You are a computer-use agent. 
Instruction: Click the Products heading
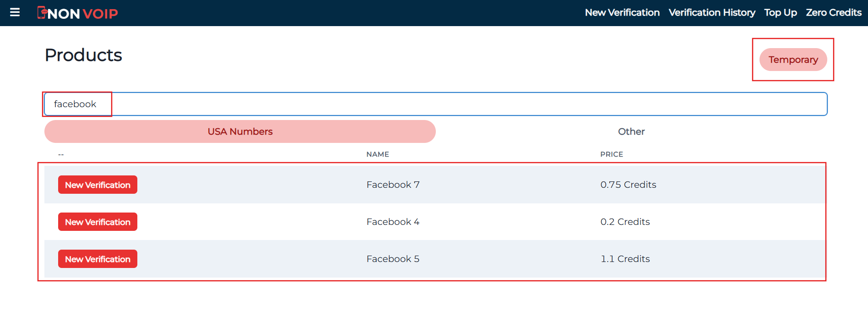point(83,55)
